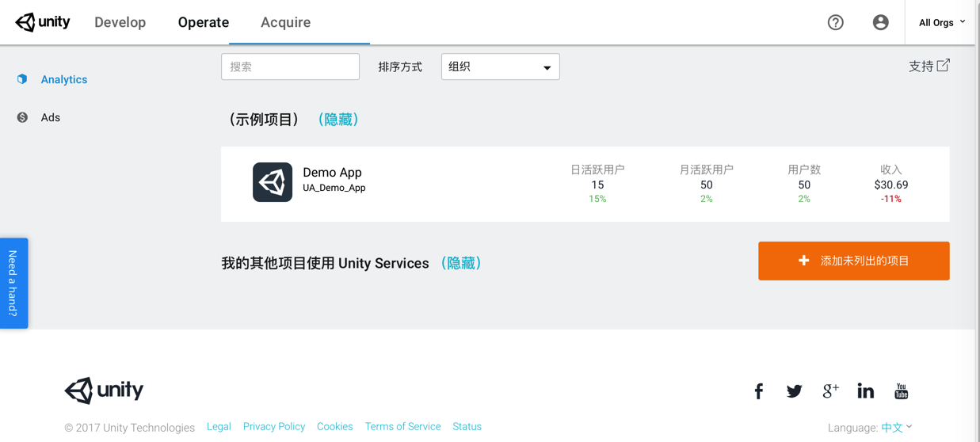This screenshot has width=980, height=442.
Task: Select Ads in the sidebar
Action: click(51, 117)
